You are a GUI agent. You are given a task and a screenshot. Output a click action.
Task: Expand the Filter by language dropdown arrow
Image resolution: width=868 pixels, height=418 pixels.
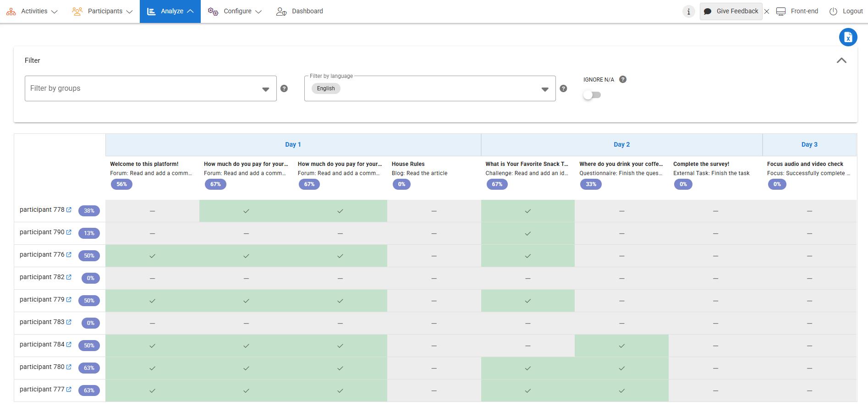pyautogui.click(x=544, y=89)
